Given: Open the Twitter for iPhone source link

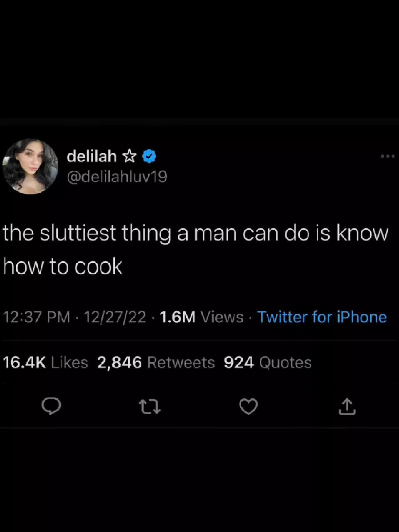Looking at the screenshot, I should point(322,317).
